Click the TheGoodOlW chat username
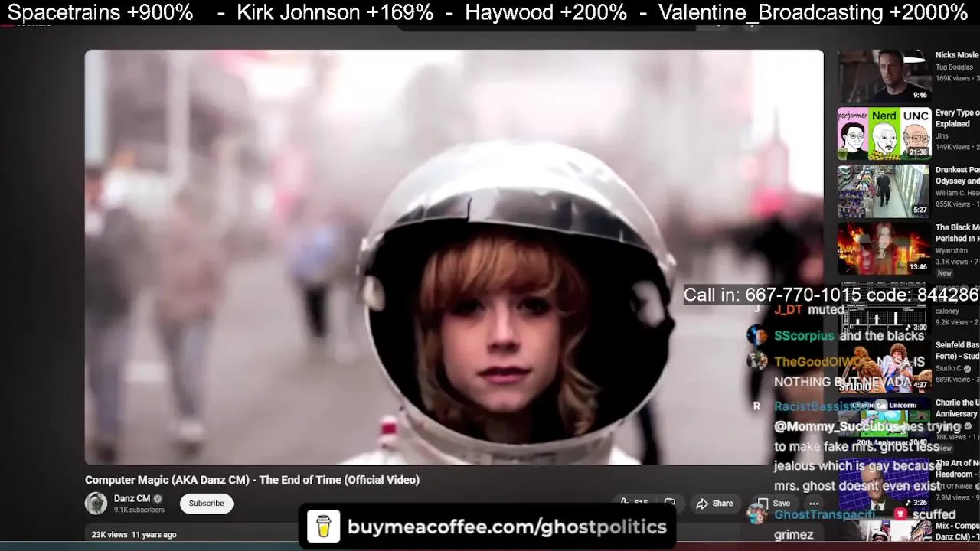The width and height of the screenshot is (980, 551). 822,362
